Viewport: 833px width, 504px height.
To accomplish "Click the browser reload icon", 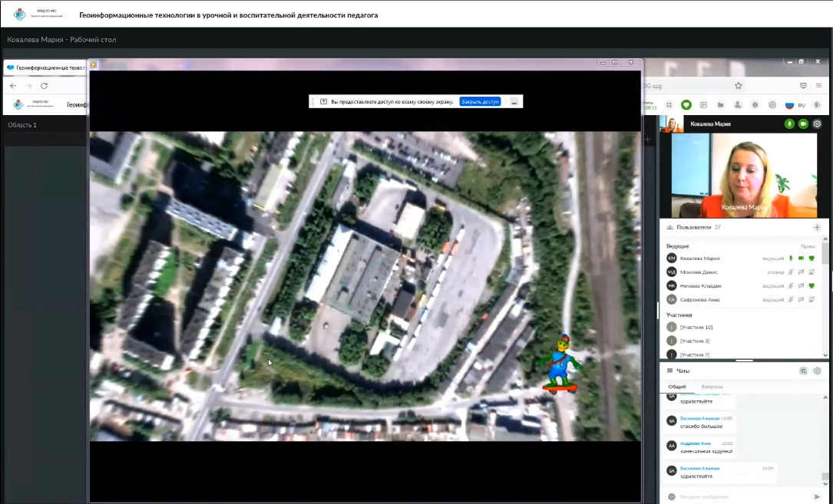I will (45, 86).
